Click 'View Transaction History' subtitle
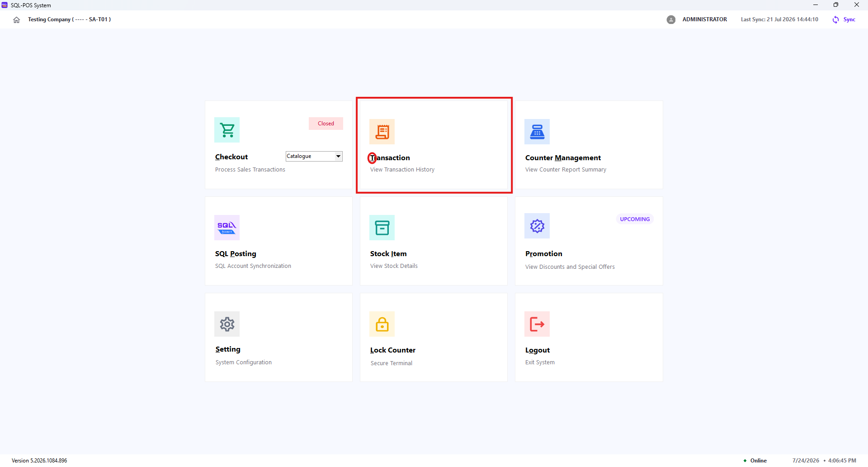The height and width of the screenshot is (467, 868). point(402,170)
